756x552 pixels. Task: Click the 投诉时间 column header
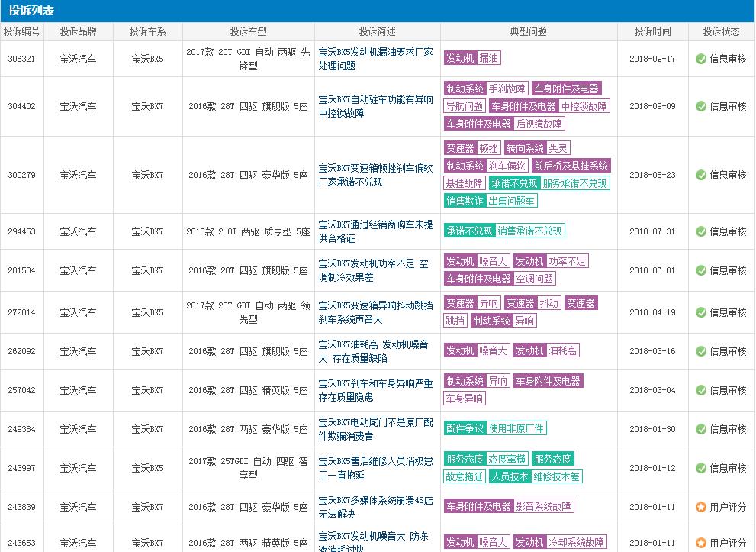(653, 31)
